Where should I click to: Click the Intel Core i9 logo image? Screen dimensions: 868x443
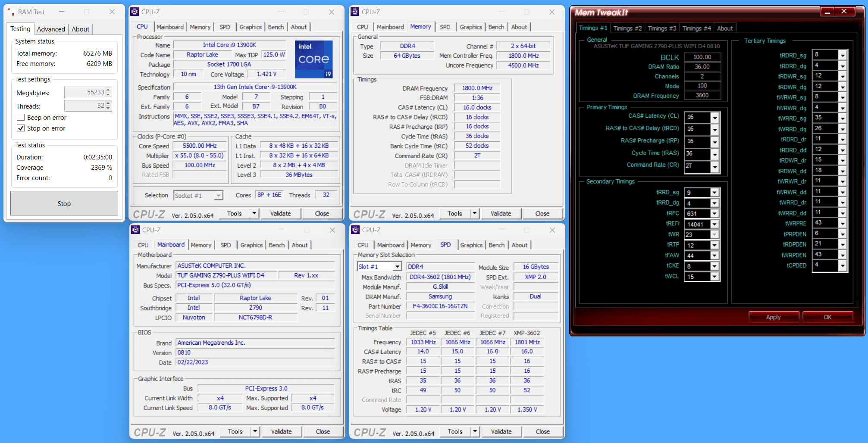[313, 59]
